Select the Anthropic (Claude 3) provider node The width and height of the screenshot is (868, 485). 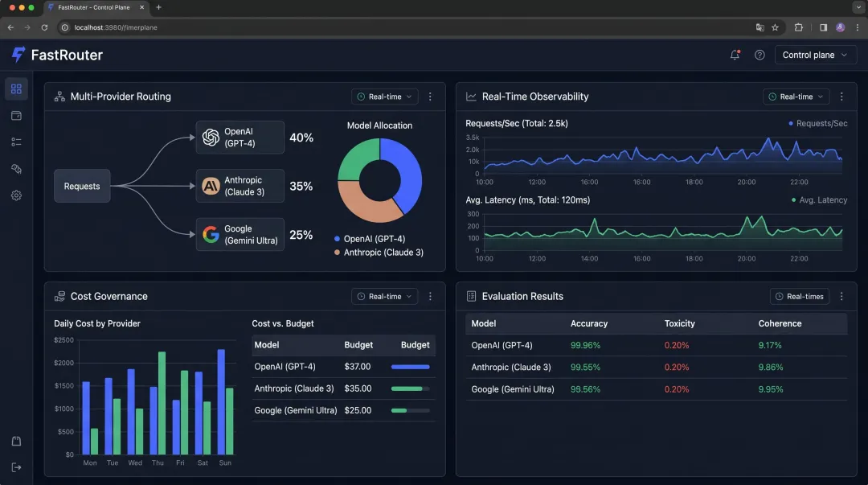pos(240,187)
